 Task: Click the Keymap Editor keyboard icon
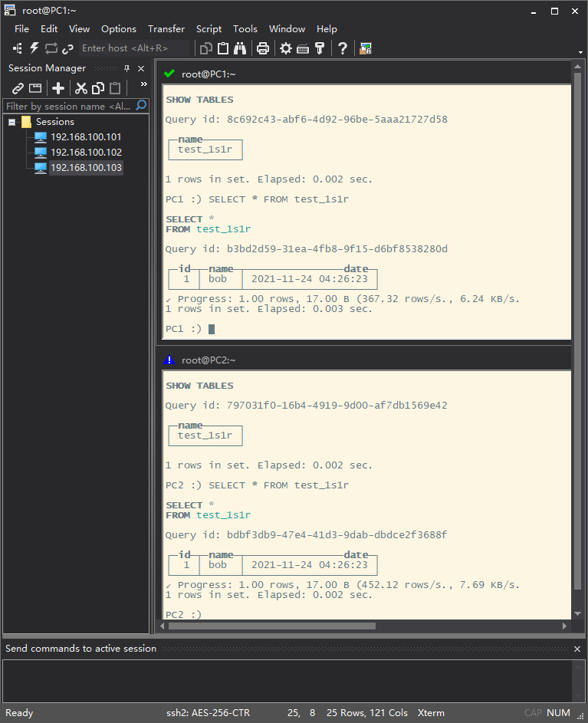(303, 48)
